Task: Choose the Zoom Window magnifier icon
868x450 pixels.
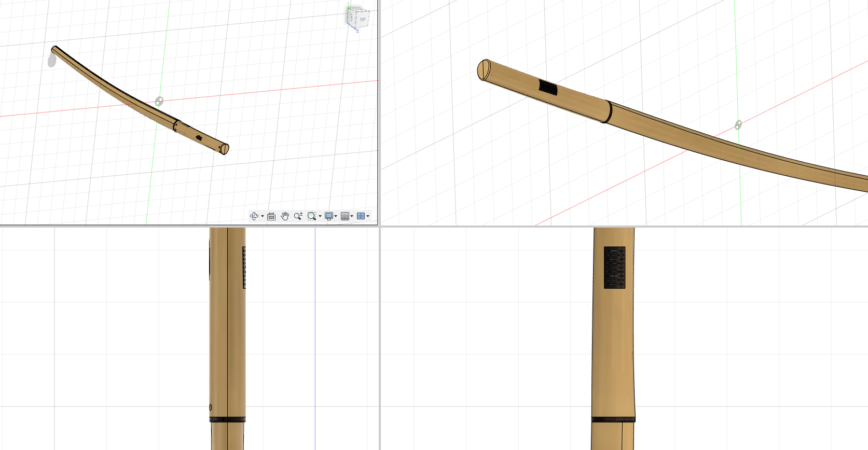Action: coord(311,216)
